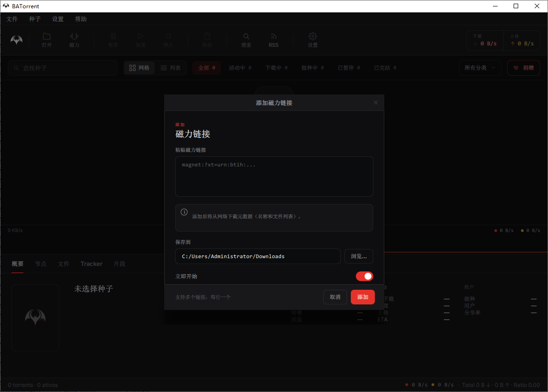548x392 pixels.
Task: Click the 0 KB/s graph label
Action: click(x=16, y=231)
